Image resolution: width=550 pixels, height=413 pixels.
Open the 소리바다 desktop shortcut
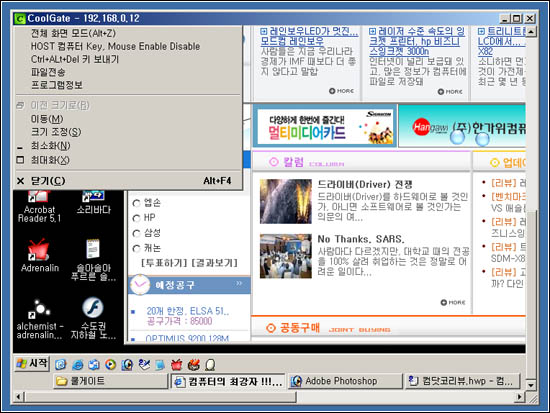point(93,203)
